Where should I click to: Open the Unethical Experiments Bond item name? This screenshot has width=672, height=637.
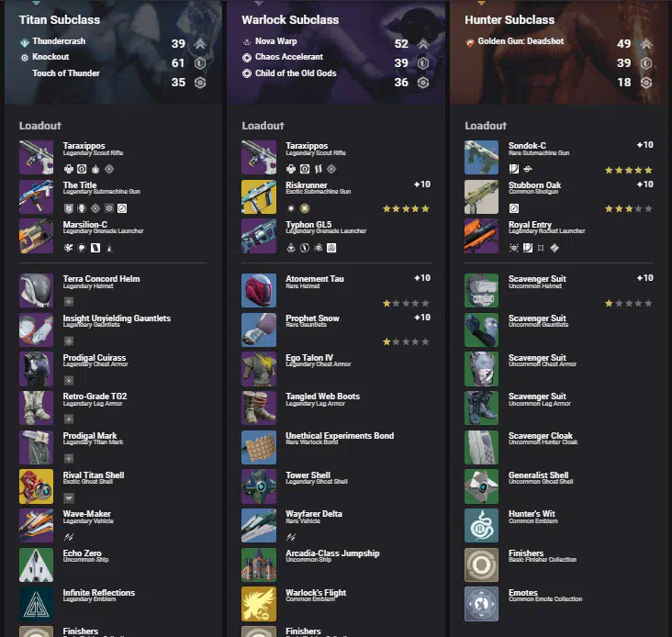coord(340,436)
